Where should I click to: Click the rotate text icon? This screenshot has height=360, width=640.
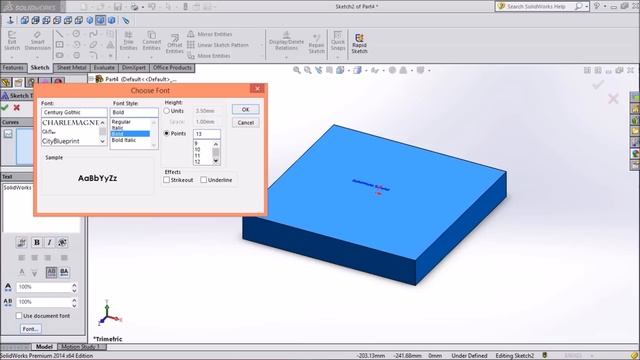coord(62,242)
